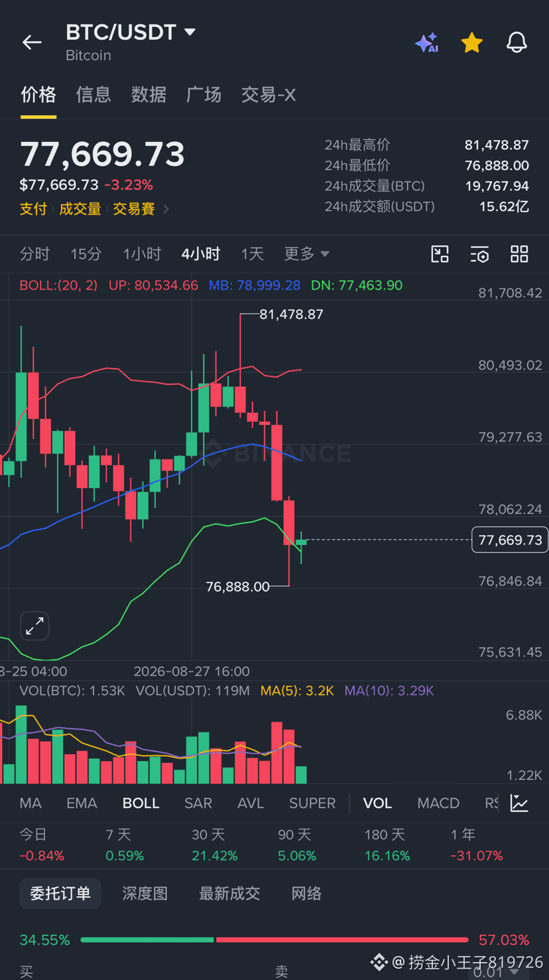Tap the 81,478.87 high marker on chart
Viewport: 549px width, 980px height.
291,314
